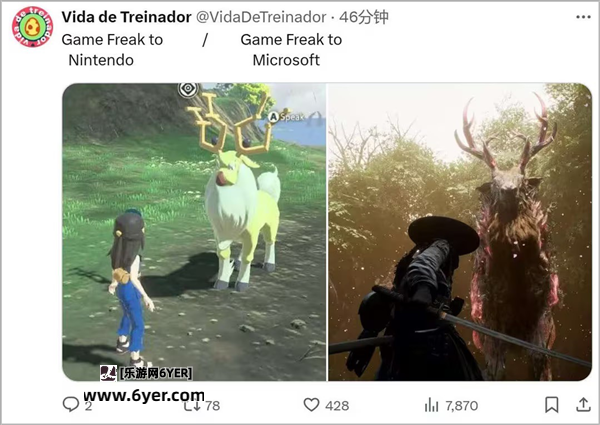This screenshot has height=425, width=600.
Task: Click the 78 reposts count
Action: pyautogui.click(x=213, y=405)
